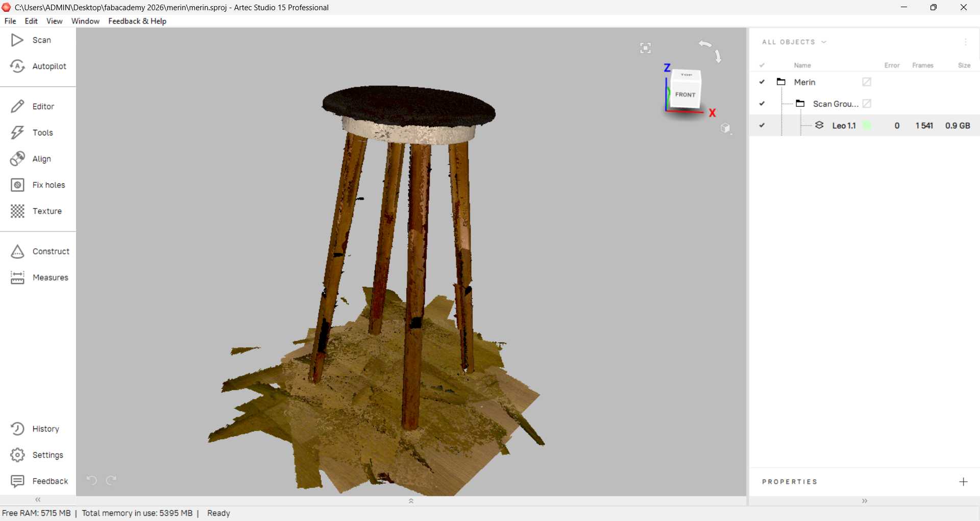Click the small perspective cube icon
Viewport: 980px width, 521px height.
coord(726,128)
